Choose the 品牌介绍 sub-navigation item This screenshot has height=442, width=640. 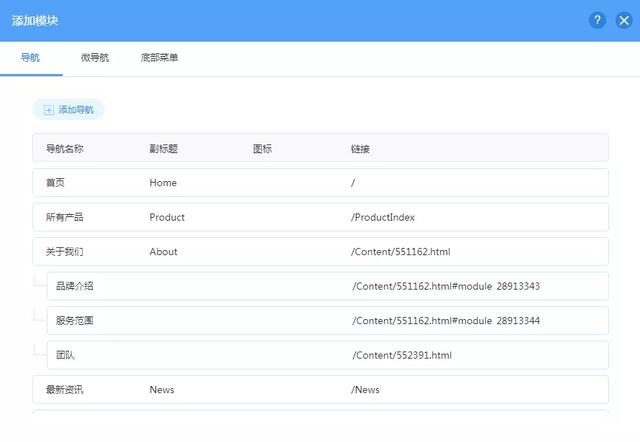[x=75, y=286]
